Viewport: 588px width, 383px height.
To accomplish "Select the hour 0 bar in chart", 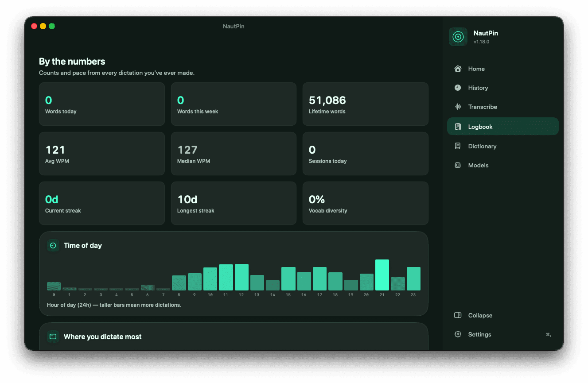I will pyautogui.click(x=54, y=286).
